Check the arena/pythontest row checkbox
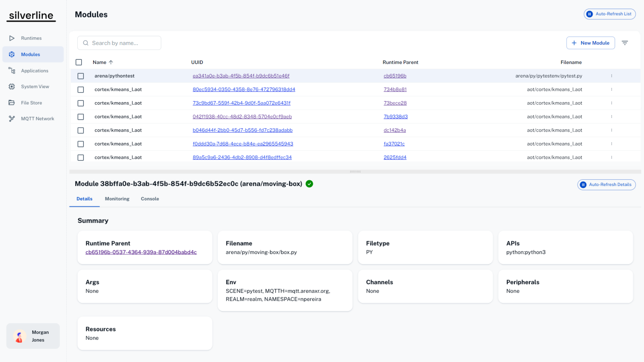 pos(81,76)
